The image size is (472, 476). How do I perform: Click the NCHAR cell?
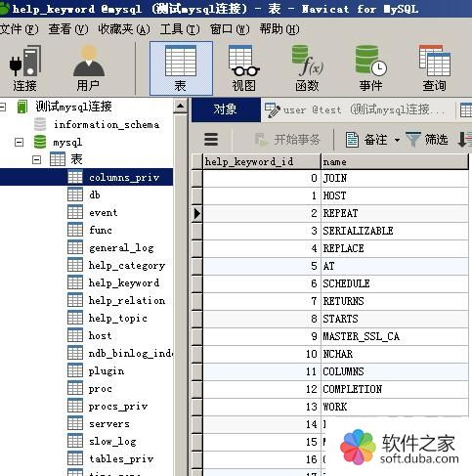pos(395,354)
